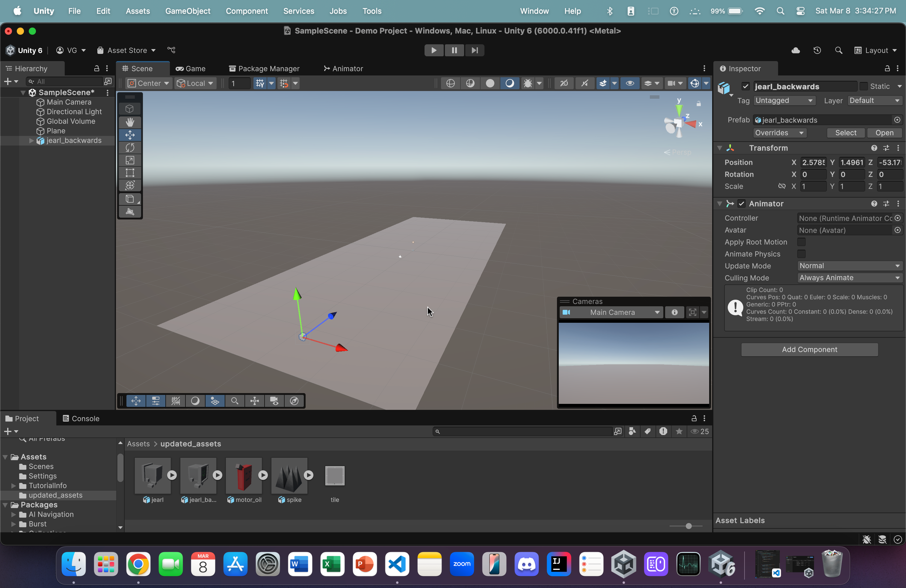The width and height of the screenshot is (906, 588).
Task: Click the Add Component button
Action: pos(809,349)
